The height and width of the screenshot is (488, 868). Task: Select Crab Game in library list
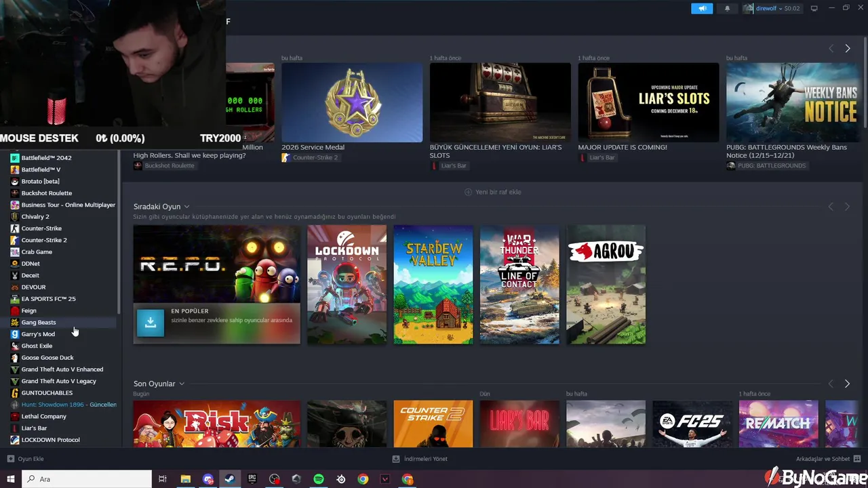(x=37, y=251)
